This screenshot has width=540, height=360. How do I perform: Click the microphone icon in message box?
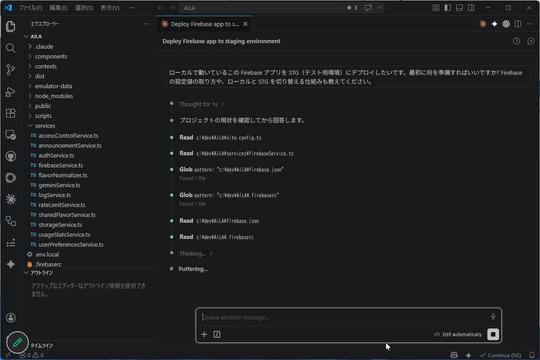pyautogui.click(x=493, y=317)
